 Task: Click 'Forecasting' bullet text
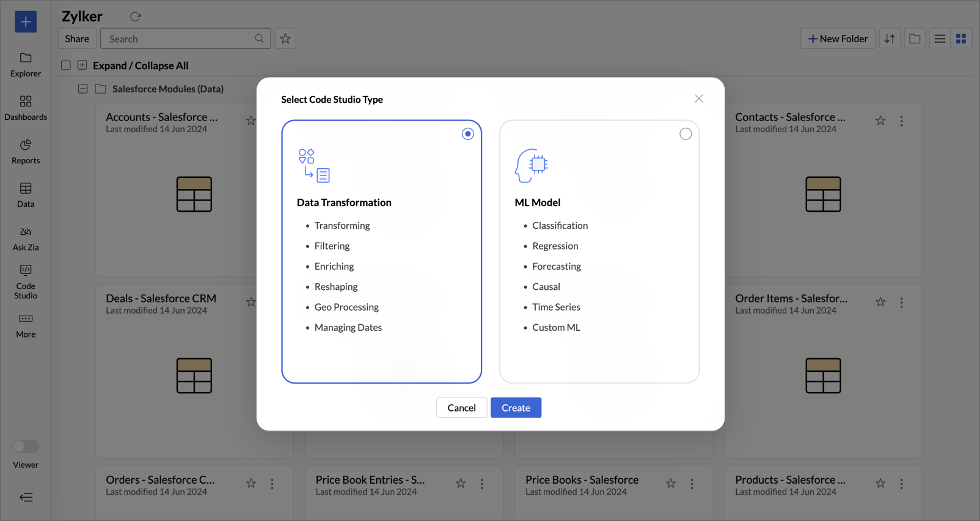click(557, 267)
